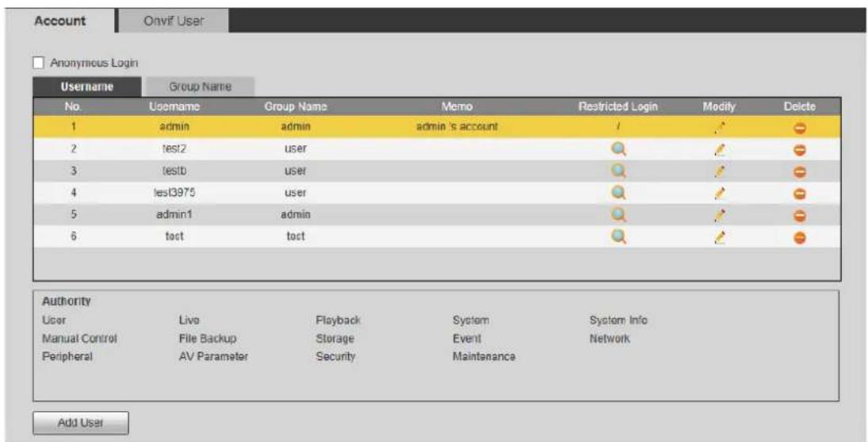Click the Peripheral authority entry
Image resolution: width=868 pixels, height=442 pixels.
tap(67, 357)
